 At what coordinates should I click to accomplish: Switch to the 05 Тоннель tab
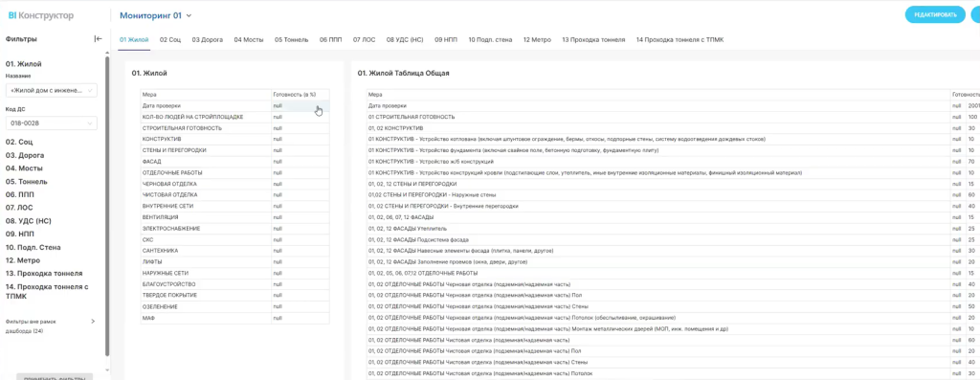(x=291, y=39)
